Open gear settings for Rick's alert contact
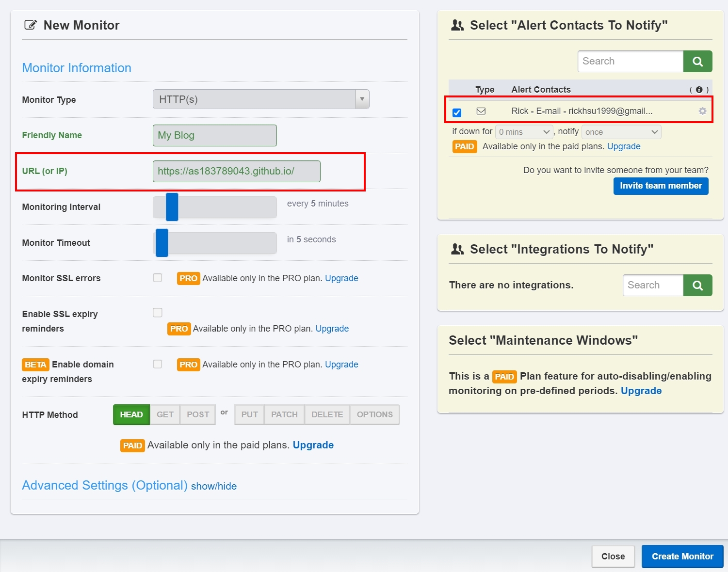 pyautogui.click(x=702, y=111)
